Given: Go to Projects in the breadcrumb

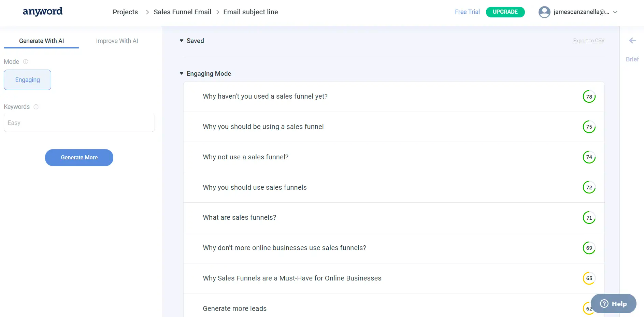Looking at the screenshot, I should 125,12.
